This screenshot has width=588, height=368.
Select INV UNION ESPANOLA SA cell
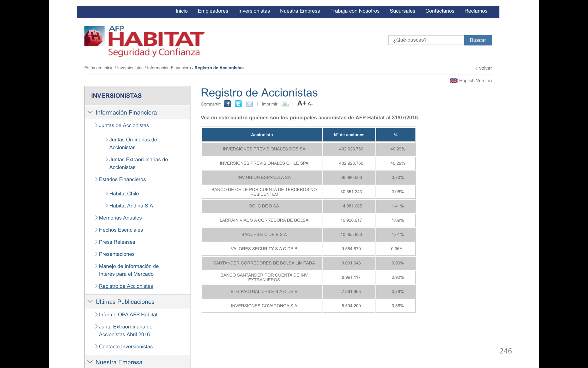pyautogui.click(x=262, y=178)
